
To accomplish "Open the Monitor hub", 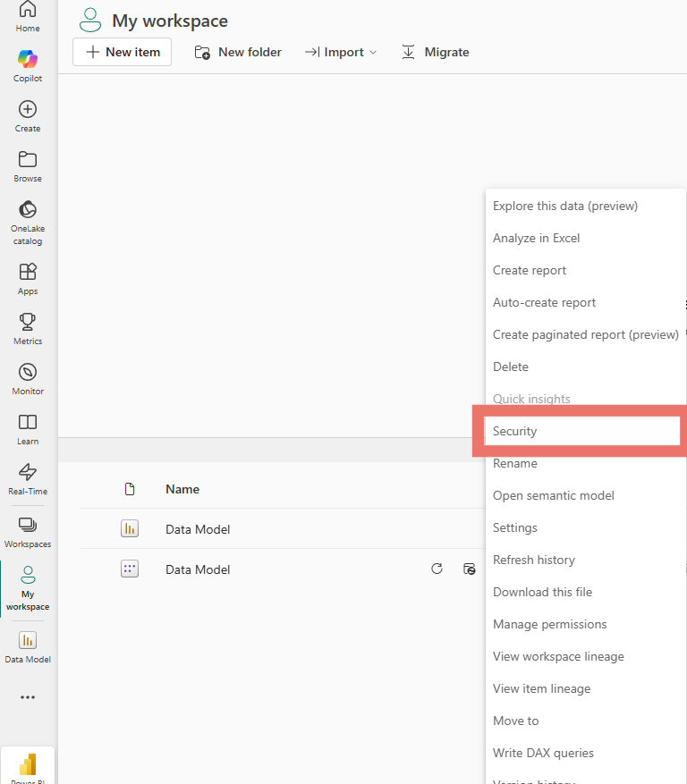I will pos(28,378).
